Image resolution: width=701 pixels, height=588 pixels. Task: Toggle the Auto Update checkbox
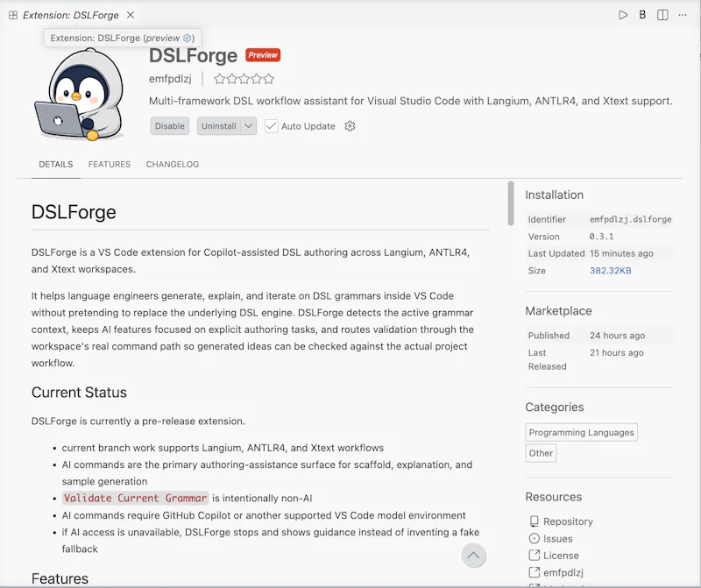coord(272,126)
